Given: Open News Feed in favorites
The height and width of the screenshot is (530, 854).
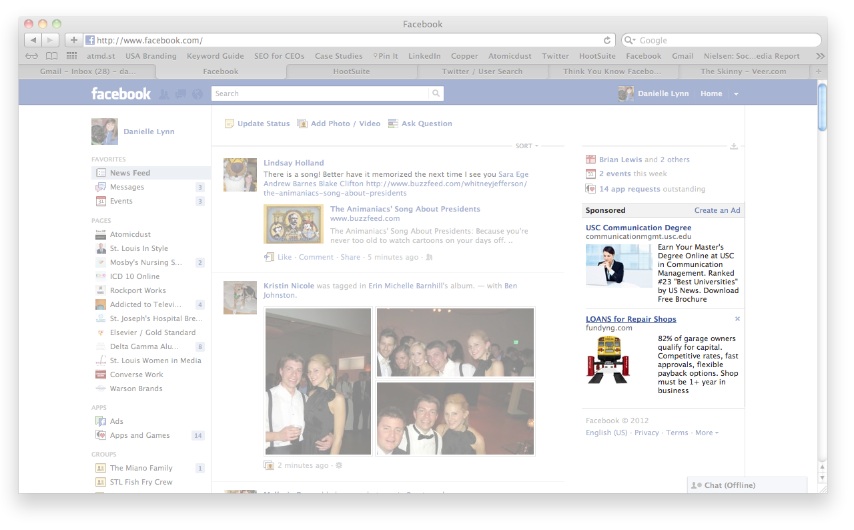Looking at the screenshot, I should click(151, 173).
